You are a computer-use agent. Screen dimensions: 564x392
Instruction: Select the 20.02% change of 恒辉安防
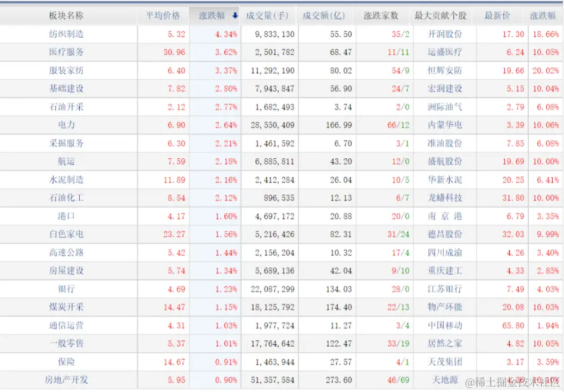(546, 70)
